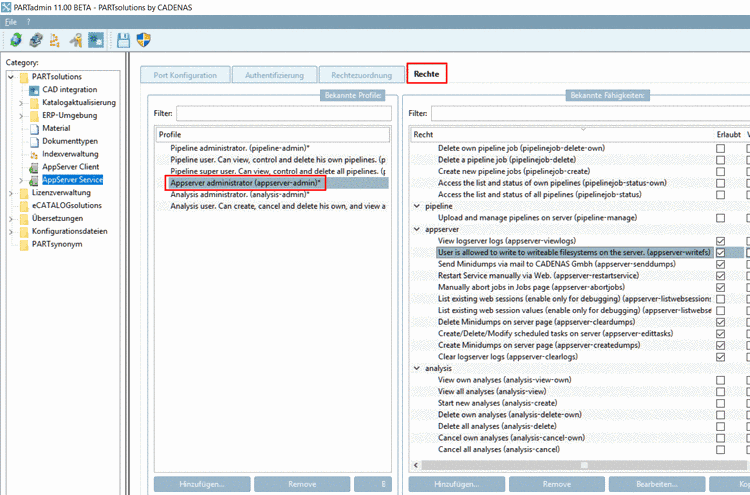Expand the Übersetzungen tree node
The height and width of the screenshot is (495, 750).
tap(11, 219)
